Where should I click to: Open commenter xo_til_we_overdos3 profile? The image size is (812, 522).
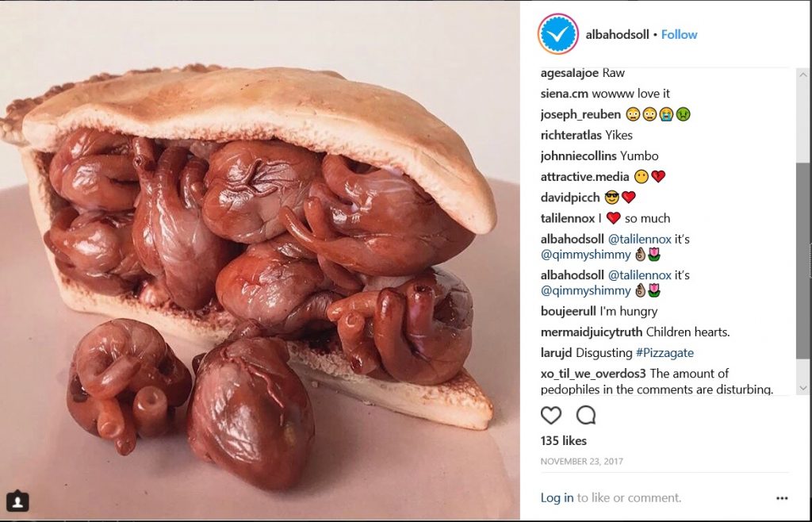tap(593, 374)
